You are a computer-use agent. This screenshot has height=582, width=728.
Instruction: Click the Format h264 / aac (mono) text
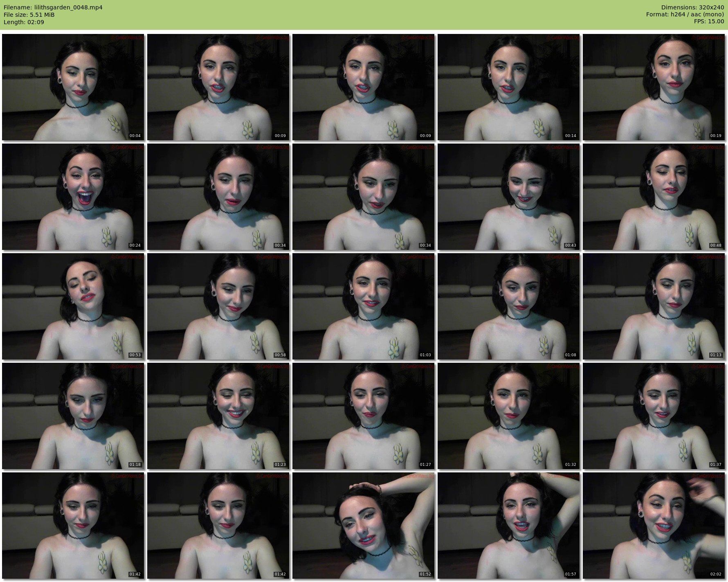pyautogui.click(x=685, y=15)
